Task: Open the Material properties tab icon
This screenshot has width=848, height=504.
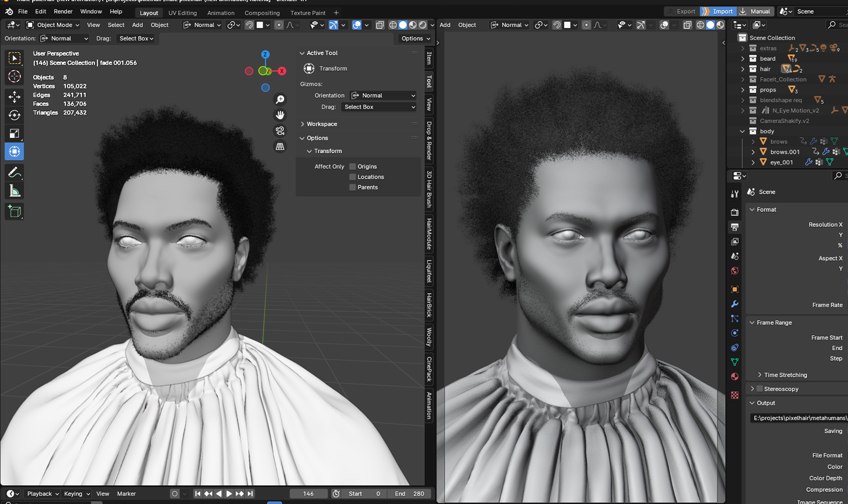Action: click(735, 376)
